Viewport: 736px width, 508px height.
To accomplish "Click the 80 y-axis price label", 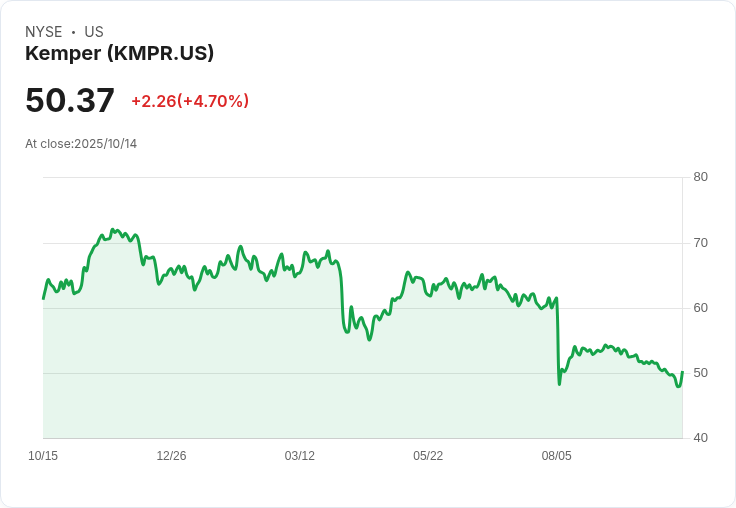I will 700,178.
